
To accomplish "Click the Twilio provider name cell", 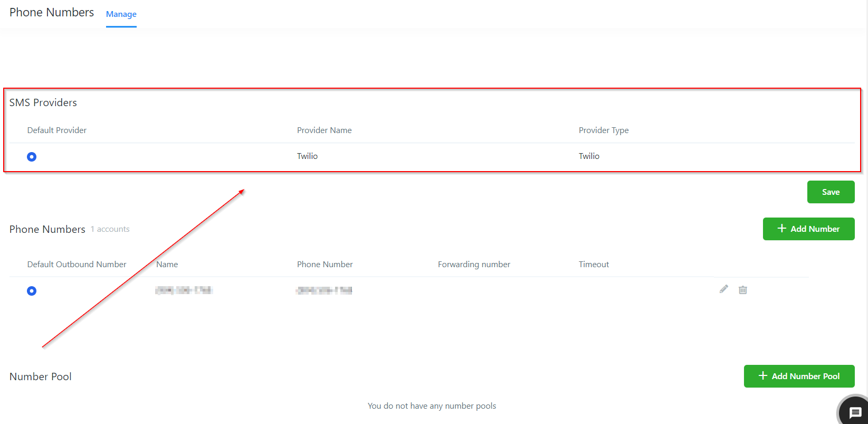I will point(307,156).
